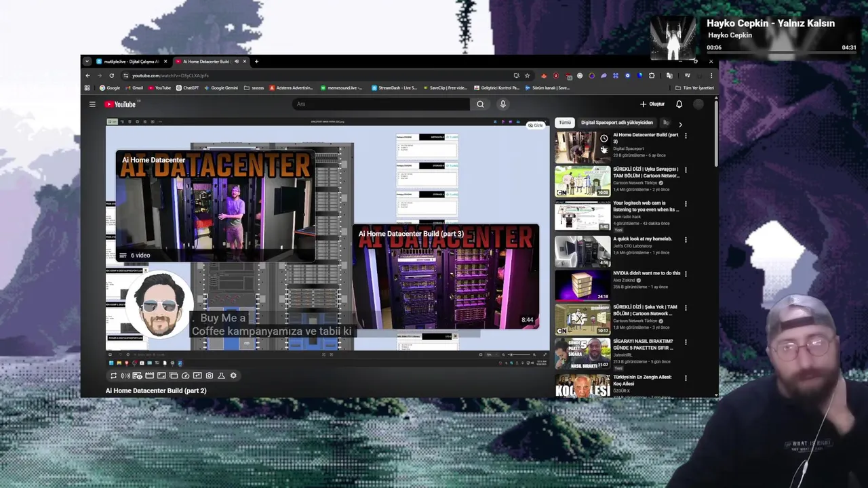Click the YouTube search input field

point(380,104)
